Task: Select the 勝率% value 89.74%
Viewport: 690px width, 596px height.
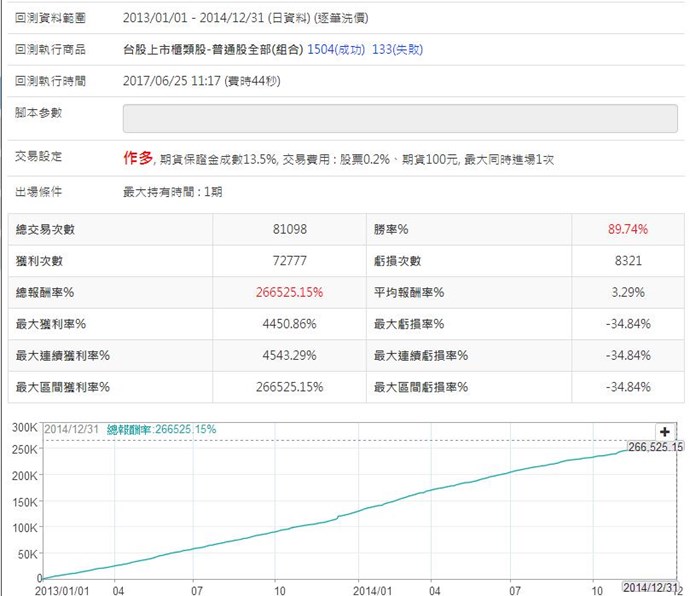Action: (629, 229)
